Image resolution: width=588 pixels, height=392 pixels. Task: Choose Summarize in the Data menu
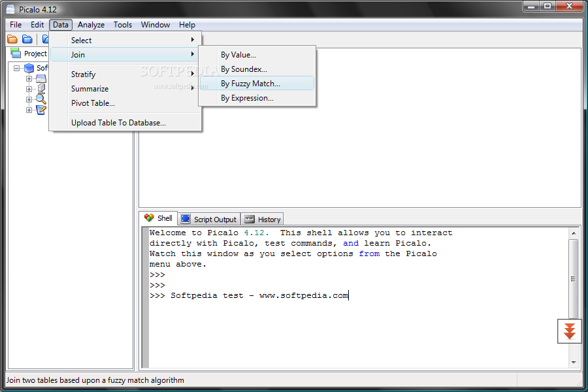[x=125, y=89]
